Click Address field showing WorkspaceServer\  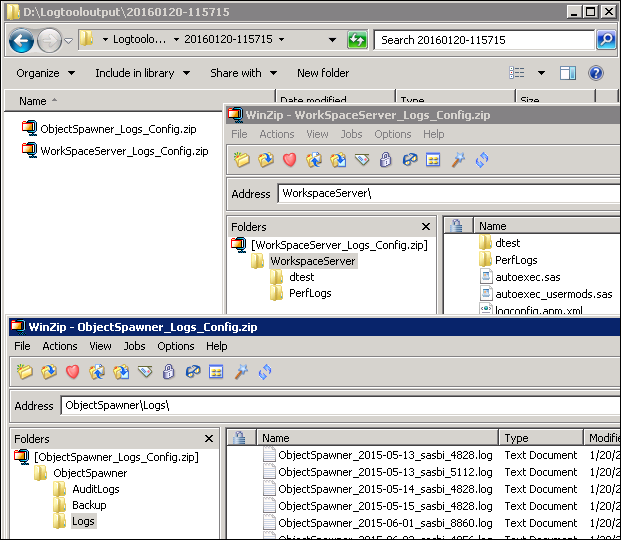[449, 193]
